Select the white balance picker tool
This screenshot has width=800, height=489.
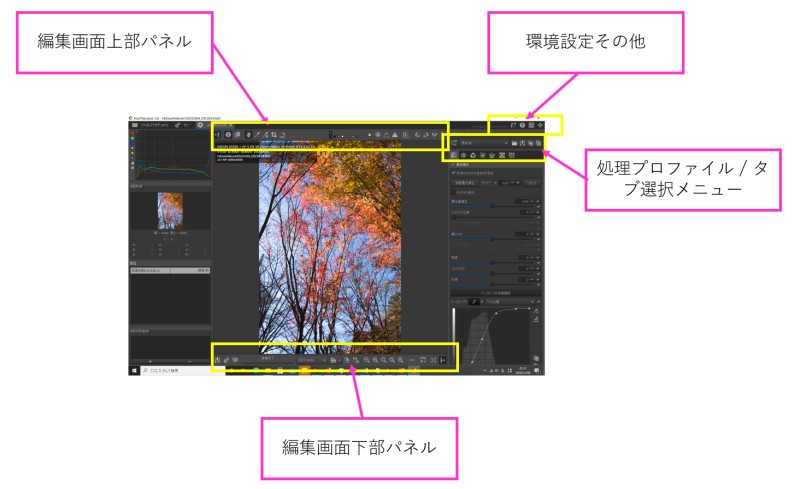[x=257, y=135]
